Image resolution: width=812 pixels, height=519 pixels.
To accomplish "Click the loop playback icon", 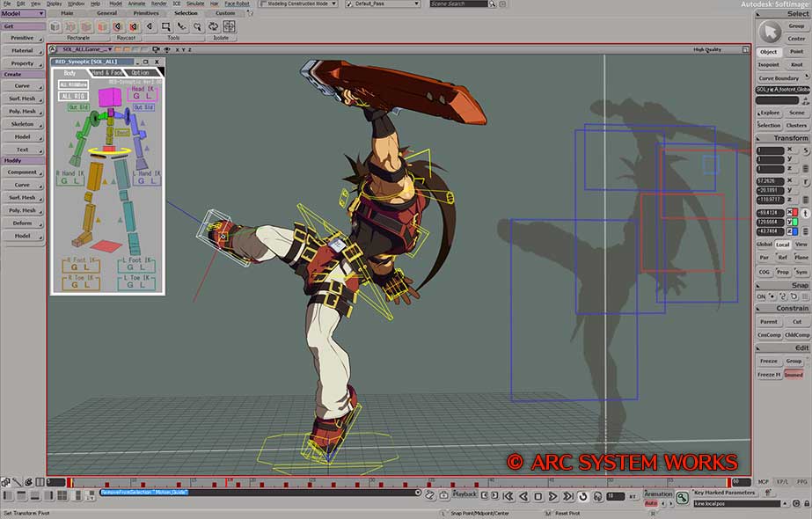I will [583, 496].
